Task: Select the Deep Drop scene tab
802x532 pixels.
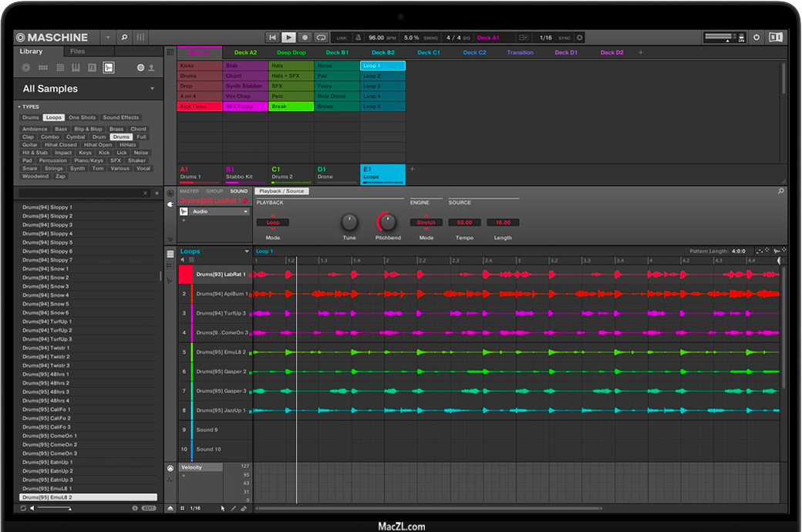Action: point(291,52)
